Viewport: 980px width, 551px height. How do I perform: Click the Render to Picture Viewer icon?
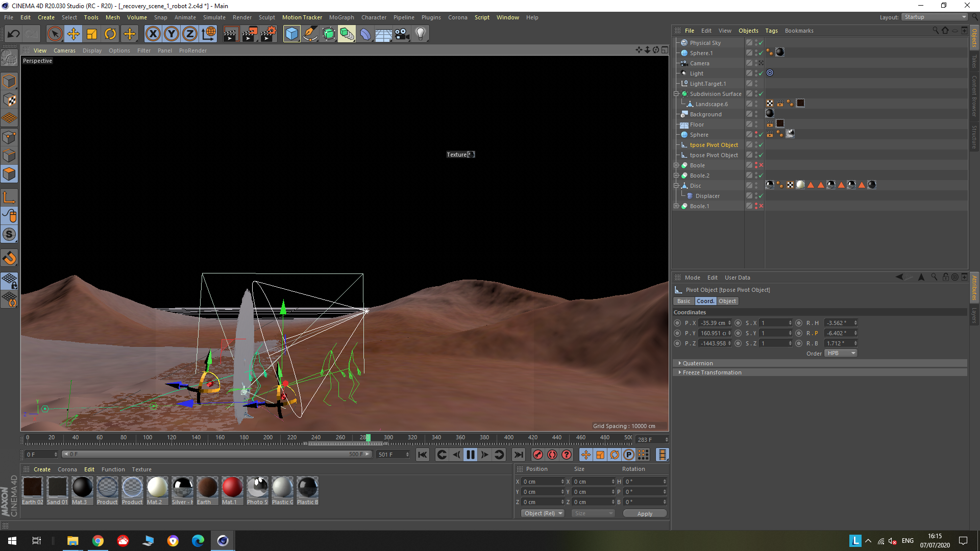point(250,34)
